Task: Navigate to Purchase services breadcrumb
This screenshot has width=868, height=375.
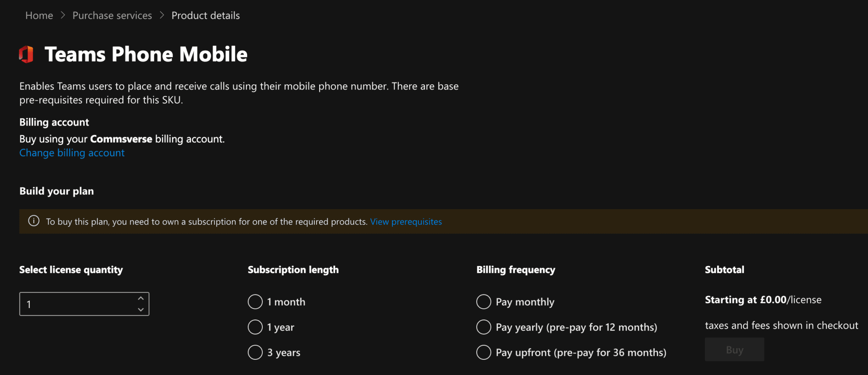Action: [x=112, y=15]
